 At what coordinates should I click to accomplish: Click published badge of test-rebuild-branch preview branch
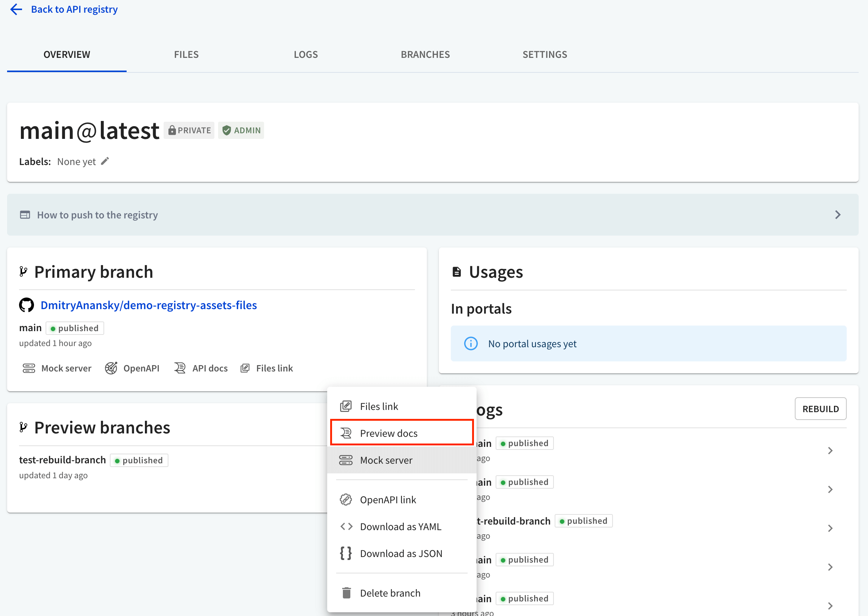139,460
